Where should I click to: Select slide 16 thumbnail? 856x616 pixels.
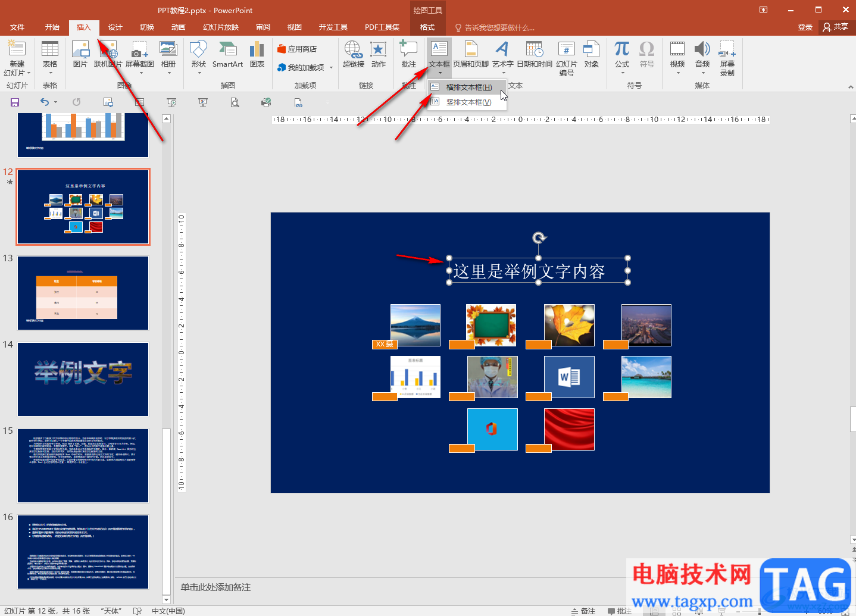tap(83, 552)
